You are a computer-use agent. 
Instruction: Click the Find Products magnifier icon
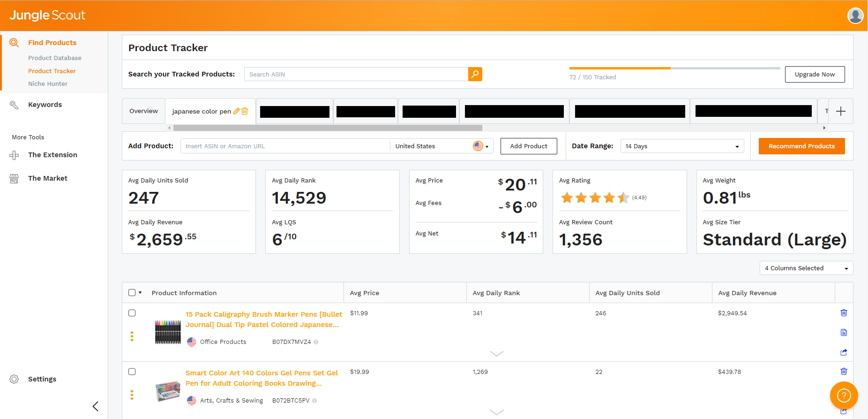click(x=14, y=43)
